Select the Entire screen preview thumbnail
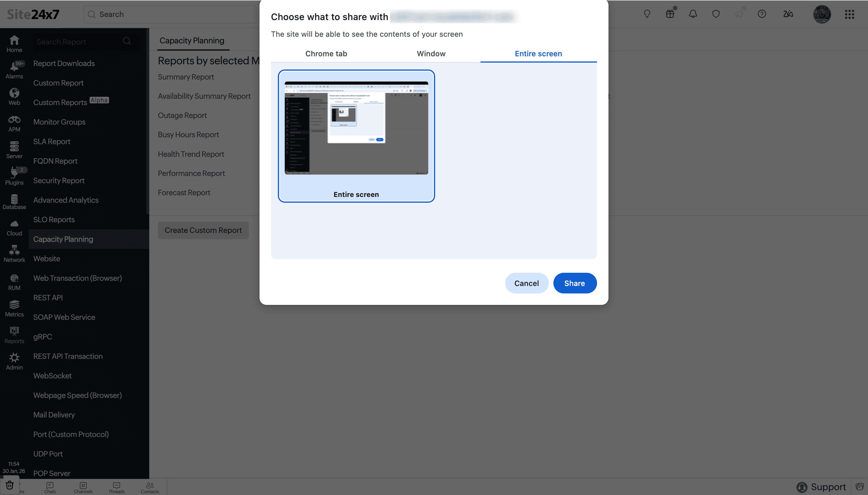This screenshot has height=495, width=868. point(356,136)
